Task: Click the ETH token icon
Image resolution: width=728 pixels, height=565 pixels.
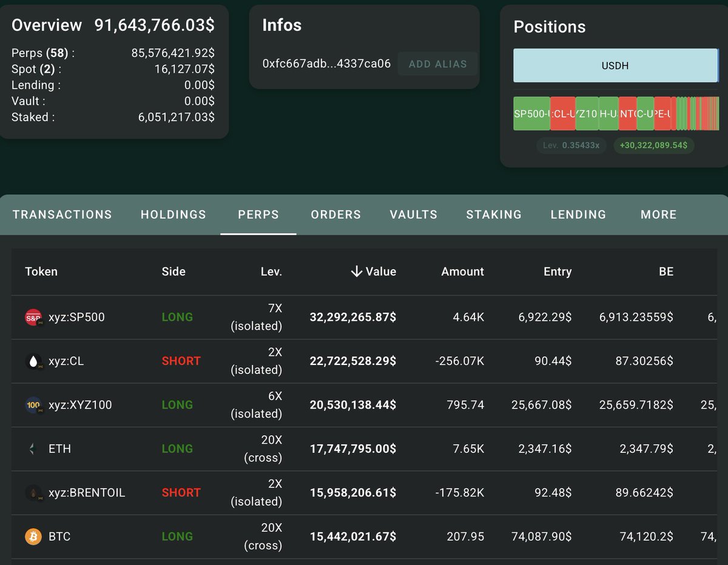Action: click(x=33, y=449)
